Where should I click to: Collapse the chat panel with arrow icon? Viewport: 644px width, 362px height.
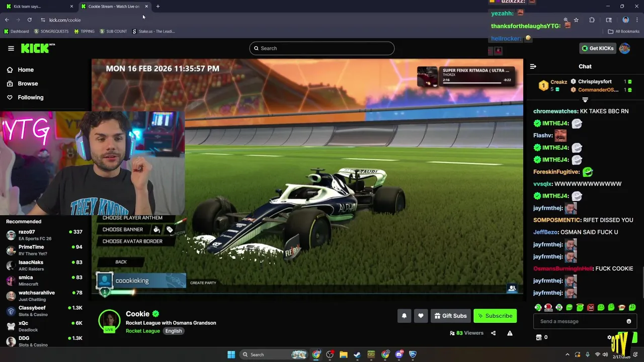click(x=533, y=66)
